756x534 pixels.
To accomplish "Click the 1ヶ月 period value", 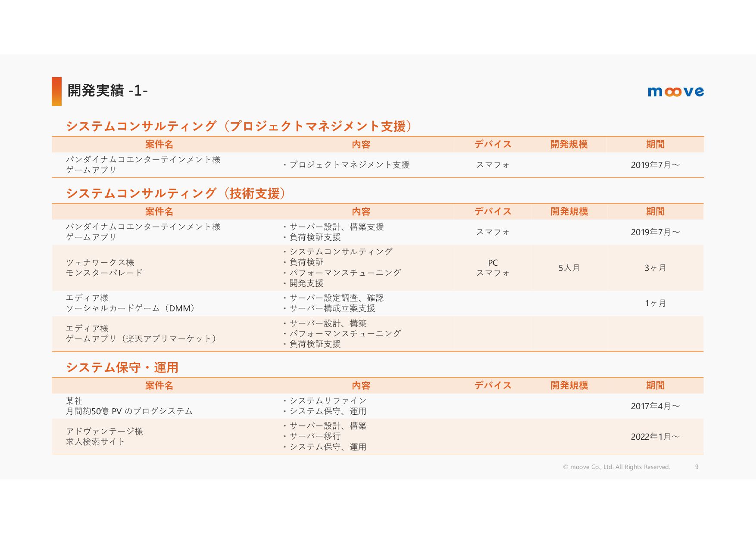I will (x=655, y=303).
